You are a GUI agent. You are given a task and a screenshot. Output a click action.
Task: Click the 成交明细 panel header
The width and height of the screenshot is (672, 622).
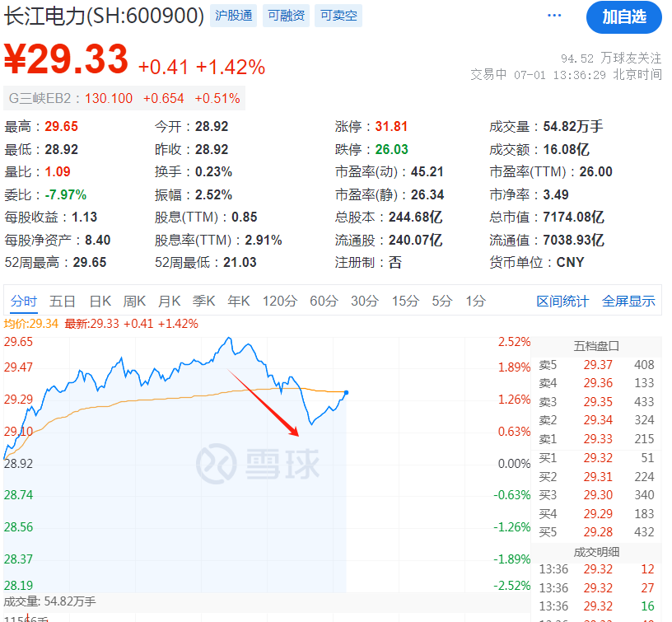coord(596,552)
